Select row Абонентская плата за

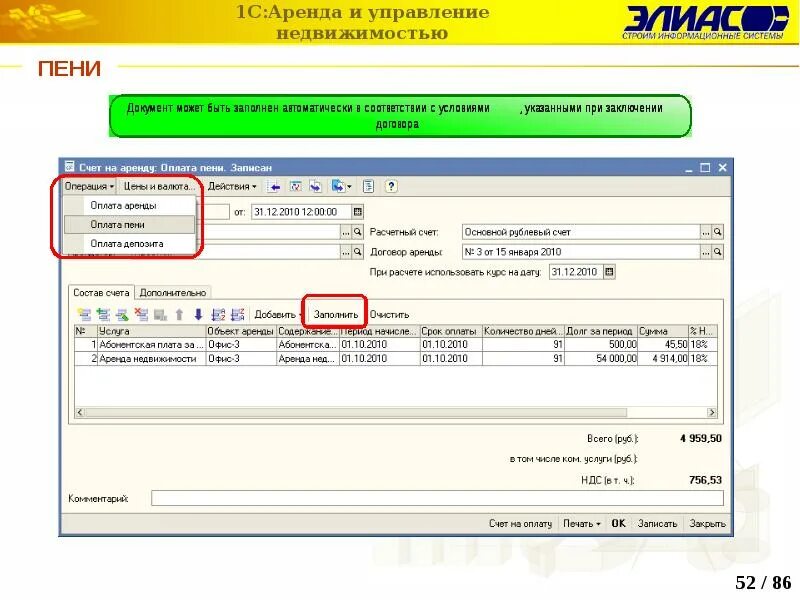click(396, 345)
